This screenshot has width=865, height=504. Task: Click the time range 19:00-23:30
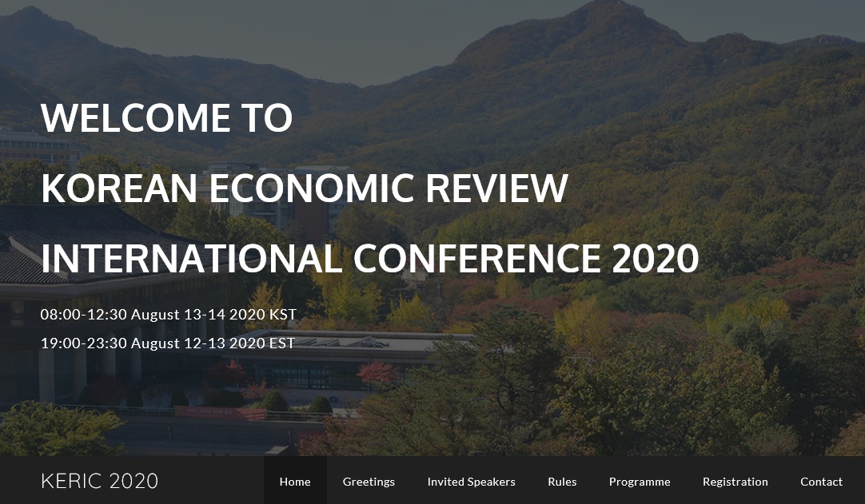(x=84, y=343)
